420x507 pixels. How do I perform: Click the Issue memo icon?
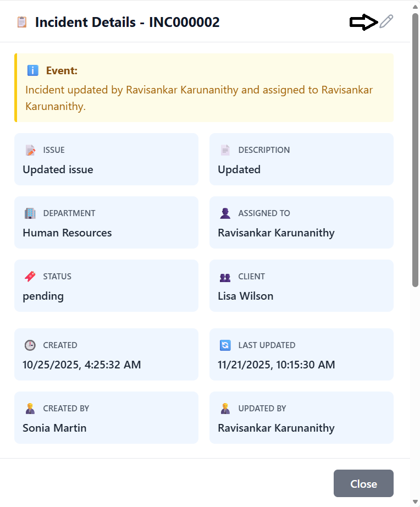[30, 150]
